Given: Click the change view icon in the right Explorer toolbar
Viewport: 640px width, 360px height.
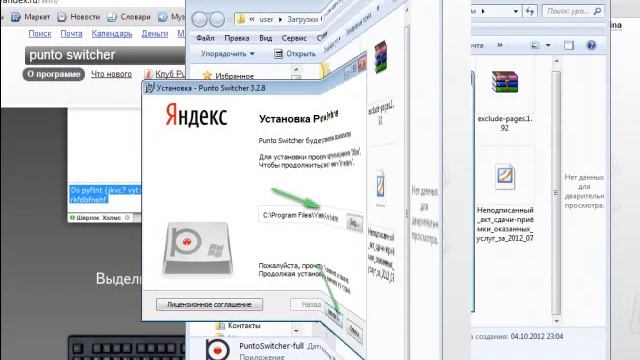Looking at the screenshot, I should [x=535, y=45].
